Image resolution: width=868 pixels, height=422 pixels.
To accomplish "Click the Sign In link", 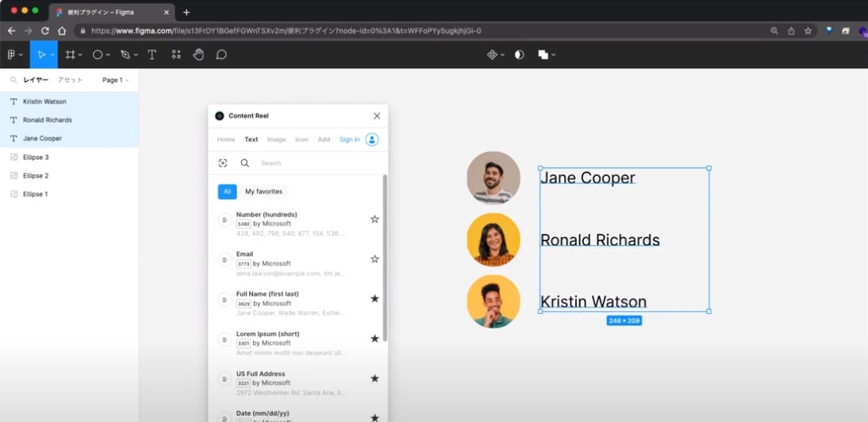I will 349,139.
